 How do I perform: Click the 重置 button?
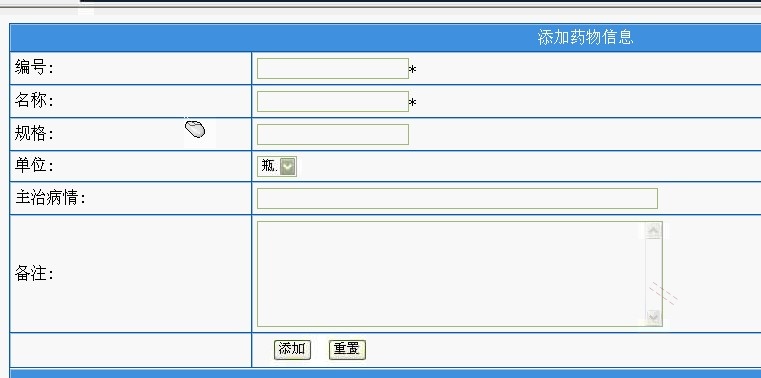click(x=347, y=349)
